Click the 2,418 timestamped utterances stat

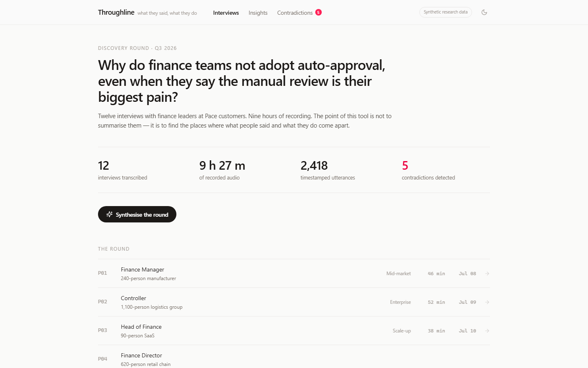pos(327,170)
